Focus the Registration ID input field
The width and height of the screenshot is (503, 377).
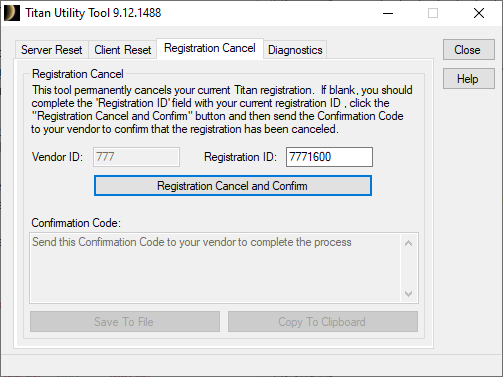(329, 157)
